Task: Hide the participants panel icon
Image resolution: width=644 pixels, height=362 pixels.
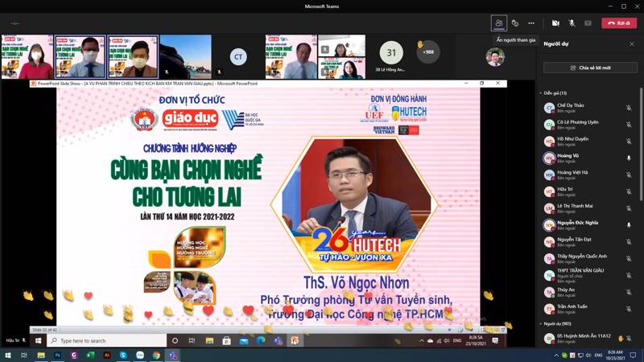Action: click(x=499, y=23)
